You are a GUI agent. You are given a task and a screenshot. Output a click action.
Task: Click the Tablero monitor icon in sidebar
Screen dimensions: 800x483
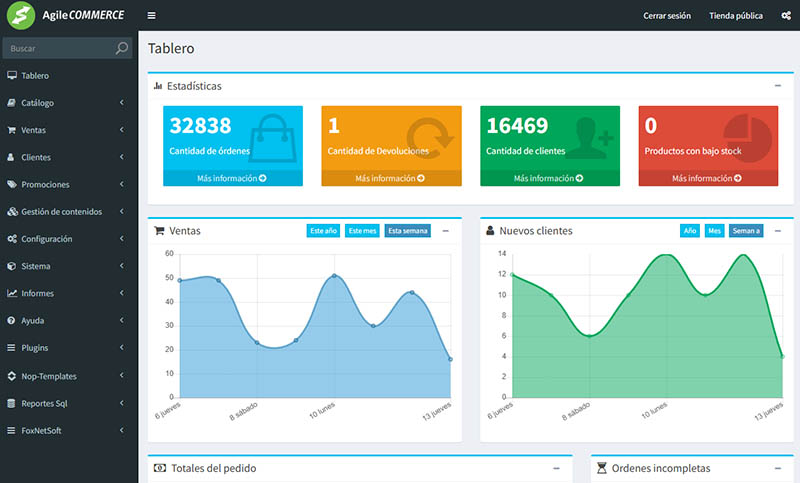[12, 75]
